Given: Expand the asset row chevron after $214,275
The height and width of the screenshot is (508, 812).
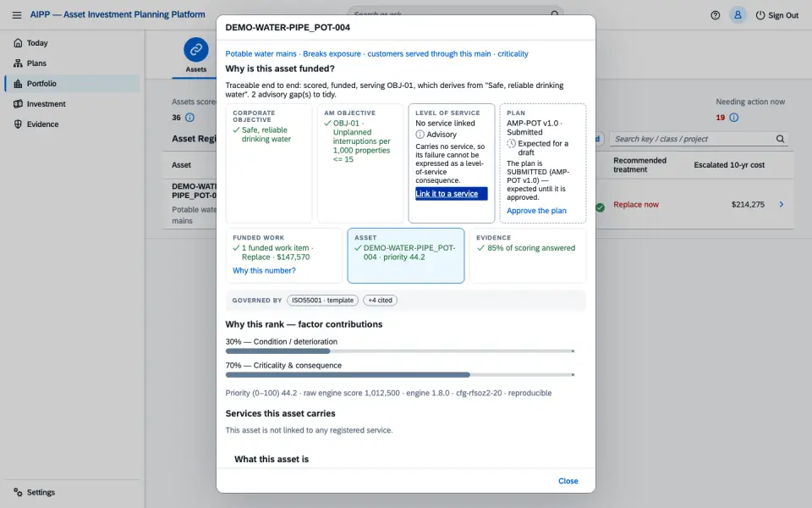Looking at the screenshot, I should click(x=781, y=205).
